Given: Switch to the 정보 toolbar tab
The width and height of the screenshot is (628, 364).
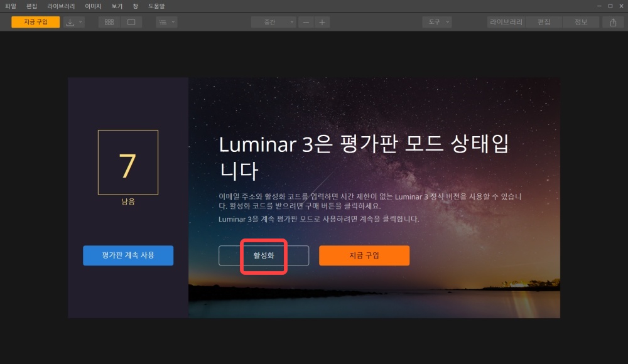Looking at the screenshot, I should pos(581,23).
